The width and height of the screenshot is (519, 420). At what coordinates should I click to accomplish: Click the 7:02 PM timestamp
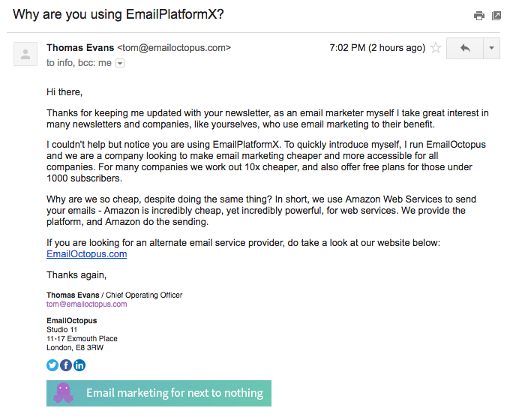tap(377, 48)
